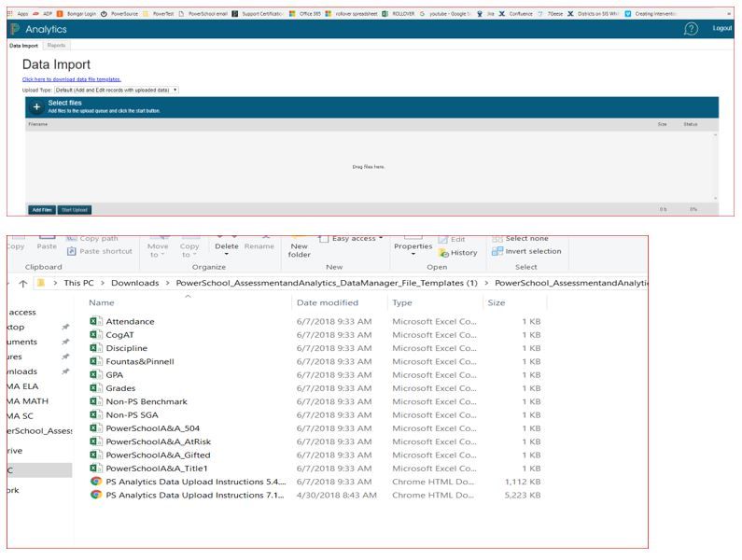Click the GPA Excel file icon
The width and height of the screenshot is (742, 560).
pyautogui.click(x=96, y=374)
